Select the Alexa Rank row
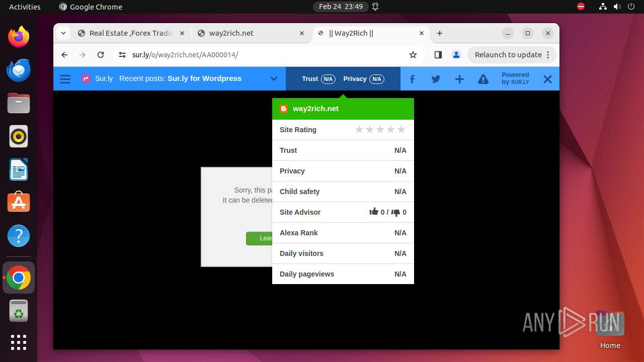 [x=343, y=233]
